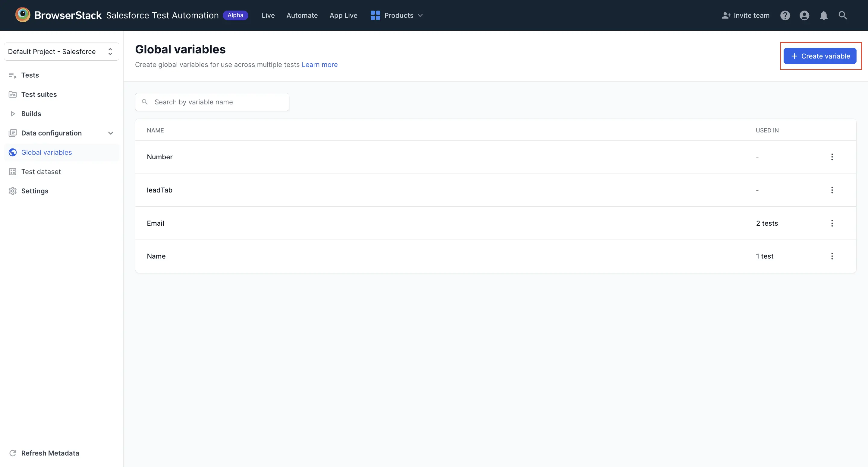Click the Settings gear icon
The height and width of the screenshot is (467, 868).
pyautogui.click(x=12, y=191)
